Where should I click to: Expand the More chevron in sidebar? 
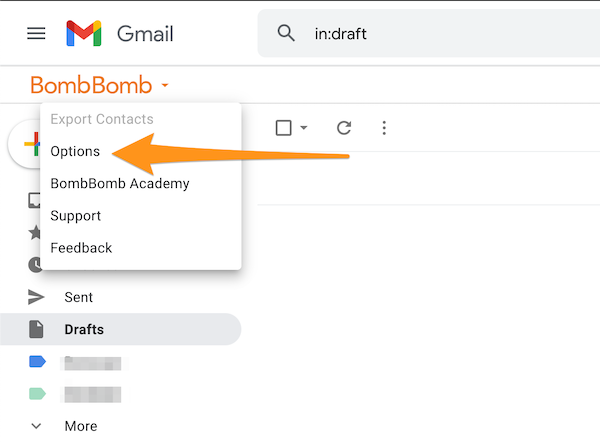[36, 426]
